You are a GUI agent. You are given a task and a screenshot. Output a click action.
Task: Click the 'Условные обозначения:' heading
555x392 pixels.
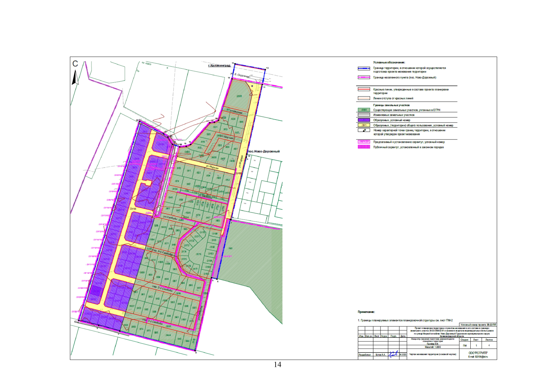coord(389,62)
